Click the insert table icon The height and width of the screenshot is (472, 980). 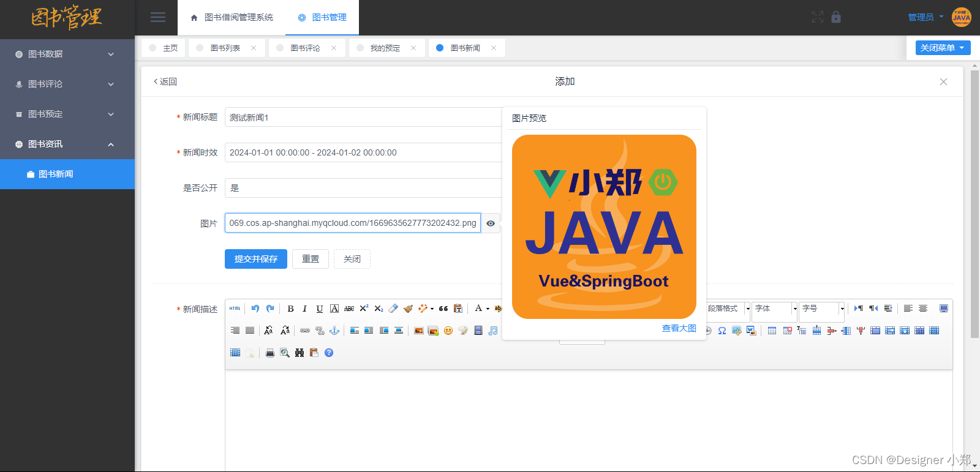[772, 331]
